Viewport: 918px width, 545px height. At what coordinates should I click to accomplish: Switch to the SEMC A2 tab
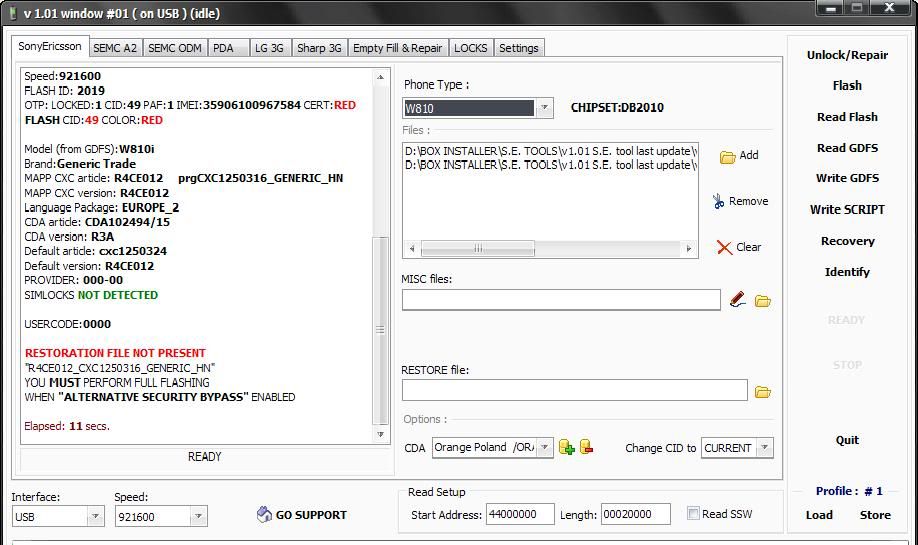[115, 48]
